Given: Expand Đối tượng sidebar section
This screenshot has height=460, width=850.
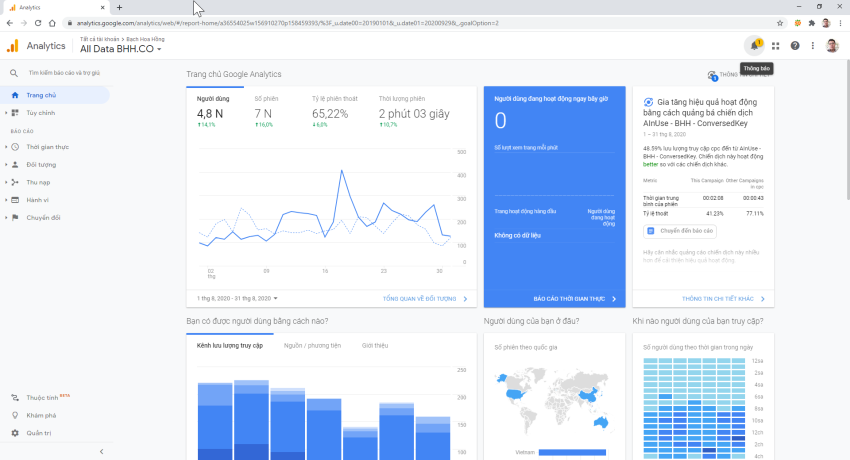Looking at the screenshot, I should pos(6,165).
